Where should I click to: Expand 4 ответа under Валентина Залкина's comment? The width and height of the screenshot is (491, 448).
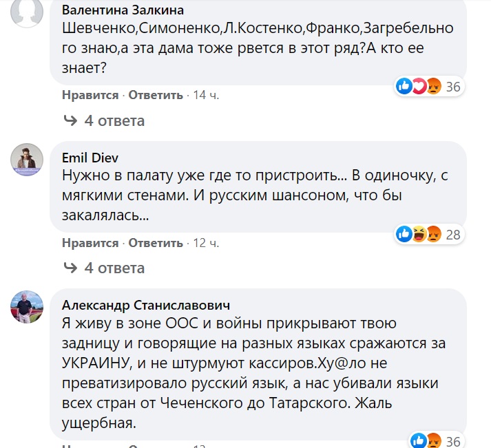[x=114, y=121]
